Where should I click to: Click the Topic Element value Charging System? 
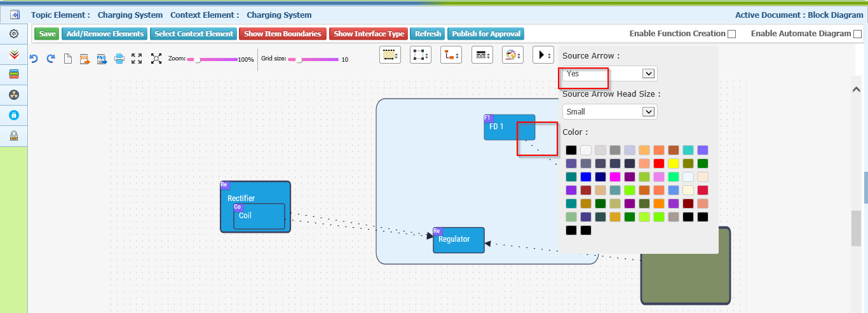pos(130,15)
